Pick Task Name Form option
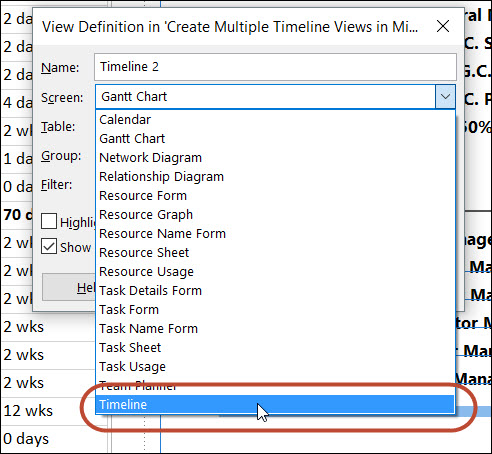The width and height of the screenshot is (492, 454). coord(275,329)
